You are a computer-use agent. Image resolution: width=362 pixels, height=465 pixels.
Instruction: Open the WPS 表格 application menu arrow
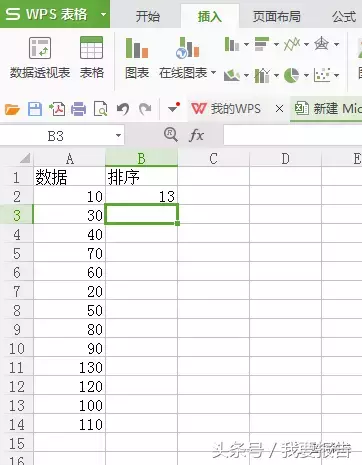tap(103, 14)
